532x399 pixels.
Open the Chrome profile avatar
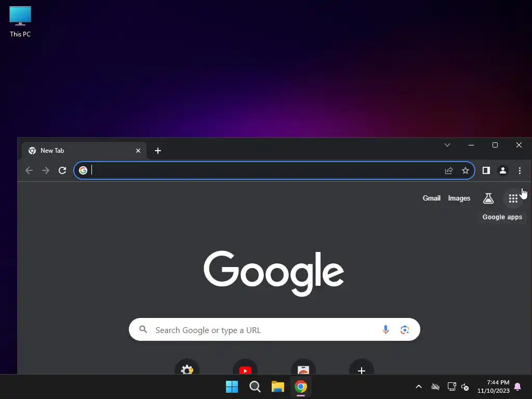click(x=503, y=170)
